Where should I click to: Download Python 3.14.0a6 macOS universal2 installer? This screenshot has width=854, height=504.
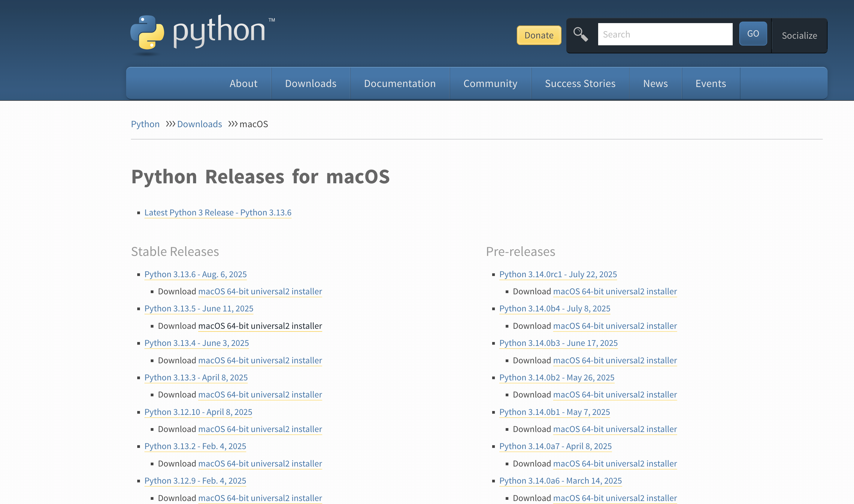(615, 498)
